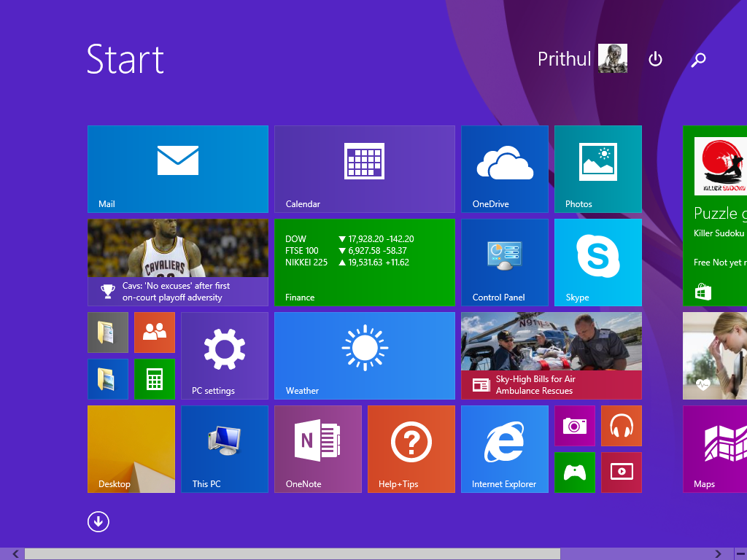This screenshot has height=560, width=747.
Task: Click the search magnifier button
Action: 698,60
